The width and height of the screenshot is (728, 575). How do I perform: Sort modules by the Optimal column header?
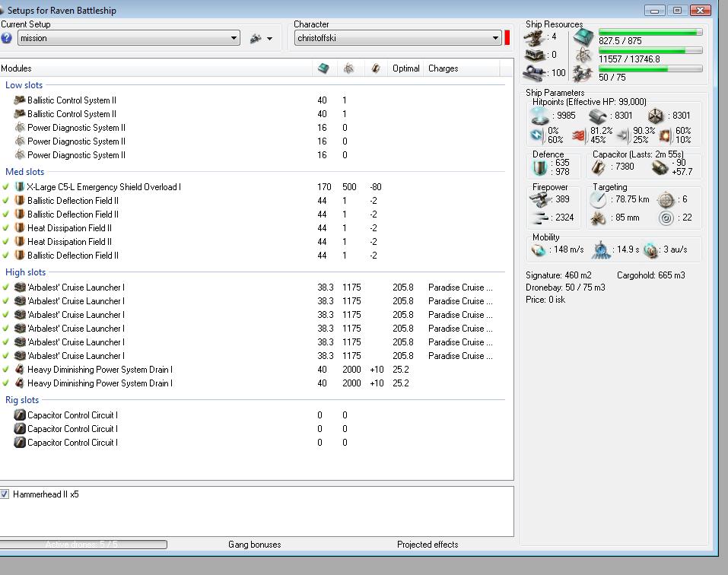pos(405,68)
